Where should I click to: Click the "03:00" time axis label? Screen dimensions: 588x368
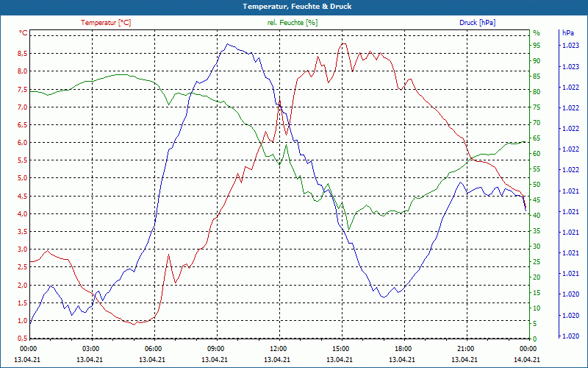[90, 348]
